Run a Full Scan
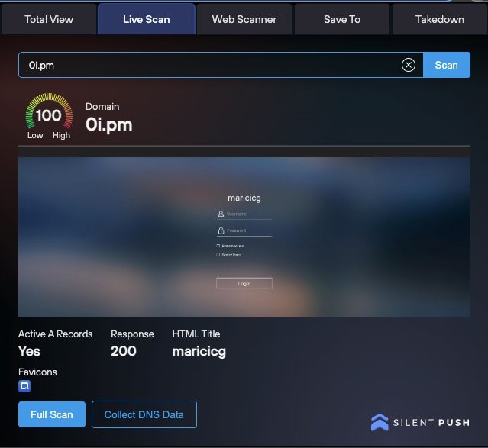The width and height of the screenshot is (488, 448). [x=52, y=414]
